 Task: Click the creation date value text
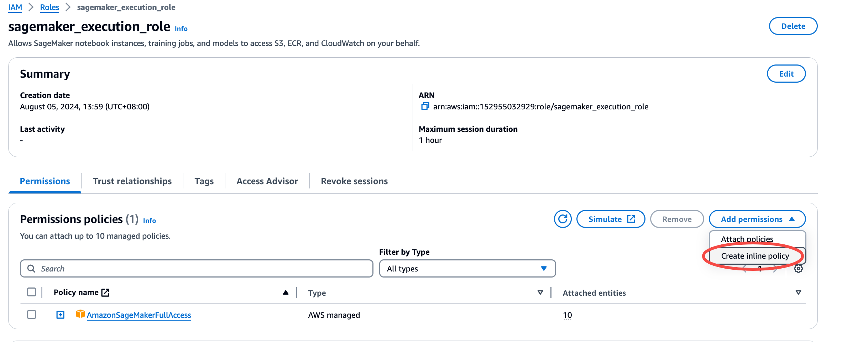(x=85, y=107)
